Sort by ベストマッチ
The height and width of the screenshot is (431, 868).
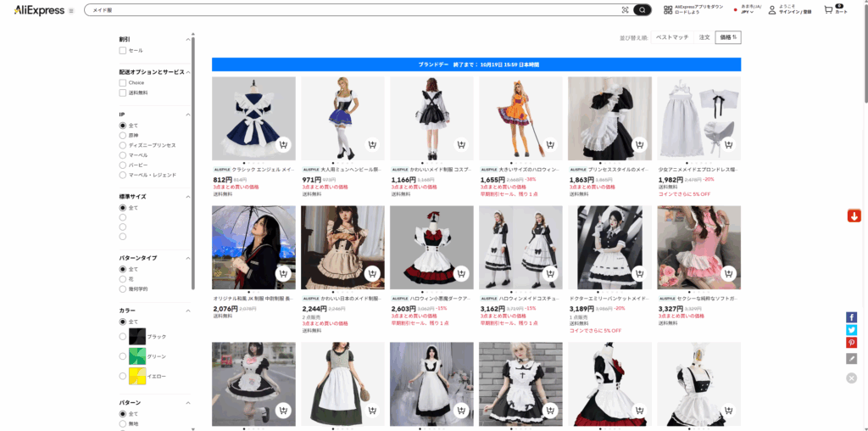coord(672,37)
